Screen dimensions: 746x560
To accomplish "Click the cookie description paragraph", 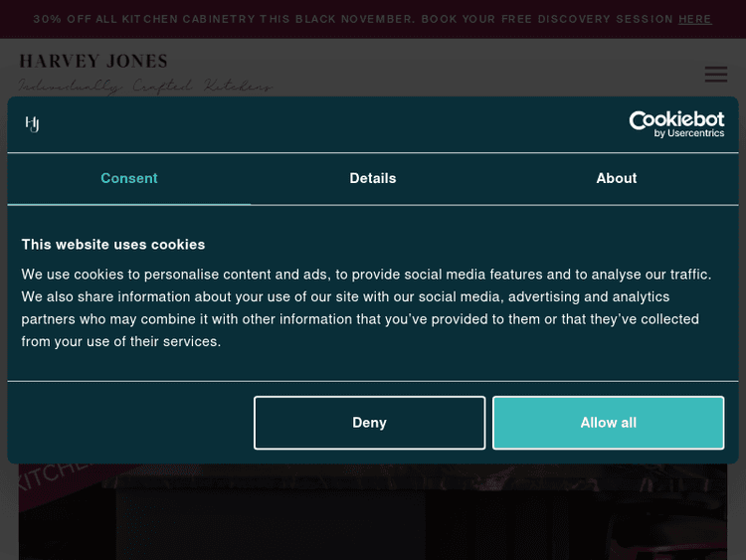I will tap(366, 307).
